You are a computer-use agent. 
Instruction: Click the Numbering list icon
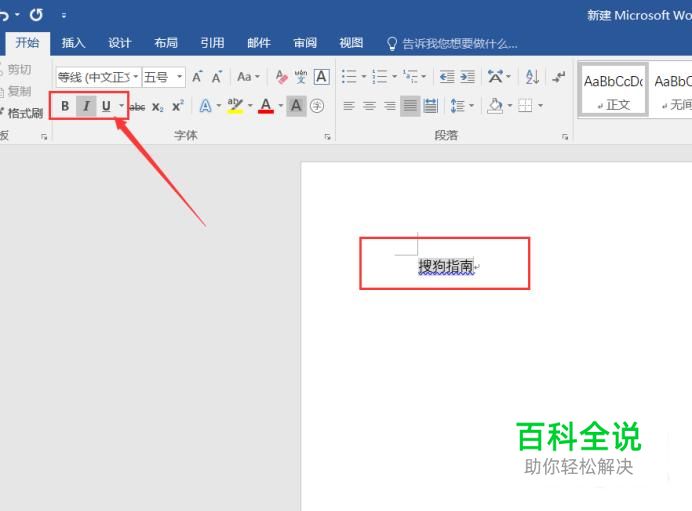379,77
